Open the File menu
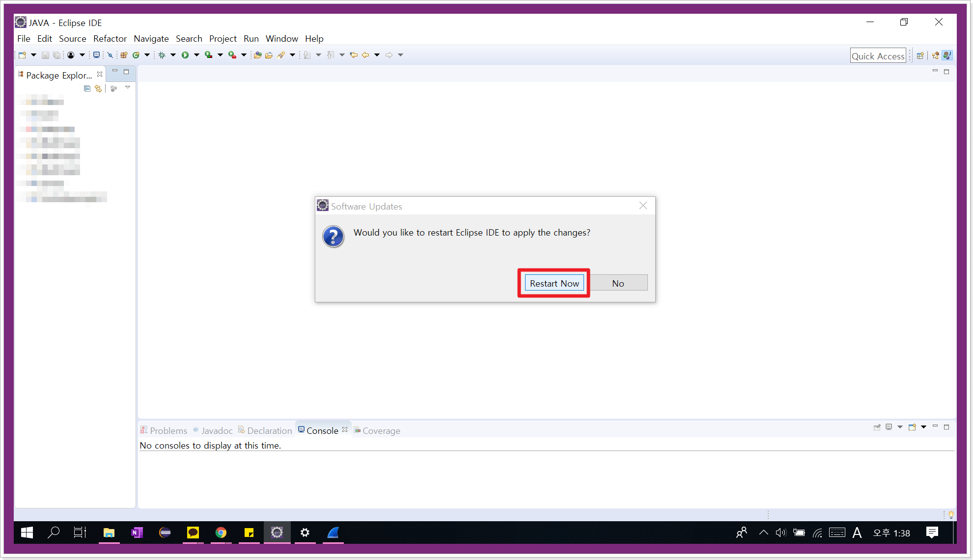The width and height of the screenshot is (973, 560). (24, 38)
